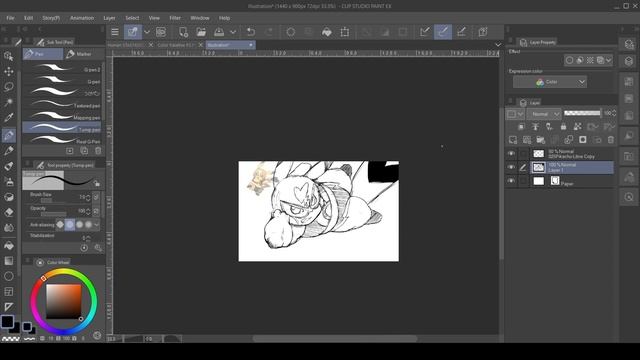Image resolution: width=640 pixels, height=360 pixels.
Task: Click the create layer mask icon
Action: coord(583,140)
